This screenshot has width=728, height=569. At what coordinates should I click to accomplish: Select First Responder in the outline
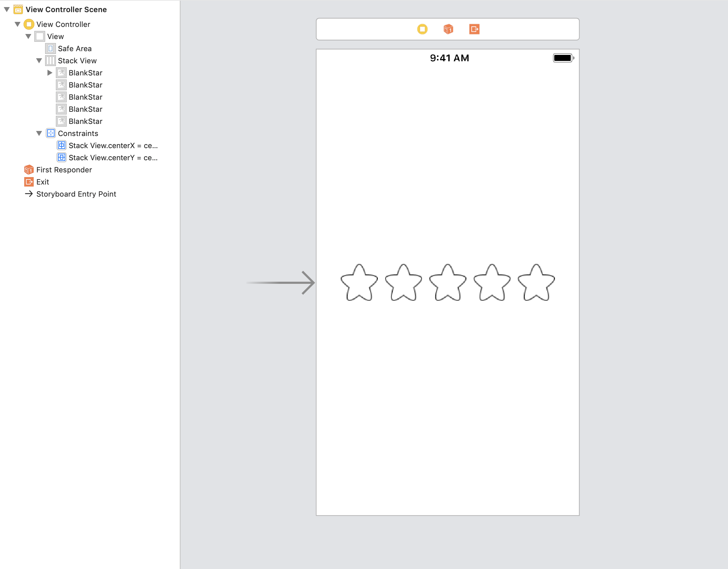pyautogui.click(x=64, y=170)
